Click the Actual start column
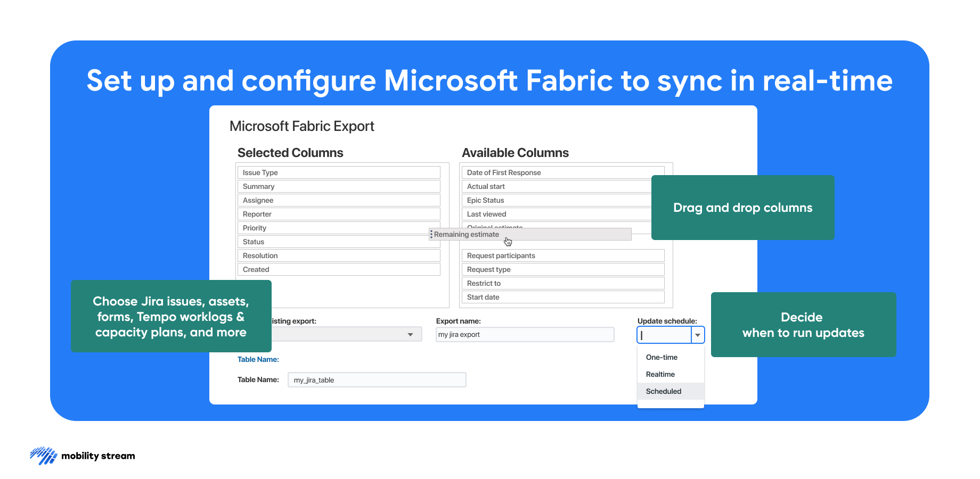 557,186
